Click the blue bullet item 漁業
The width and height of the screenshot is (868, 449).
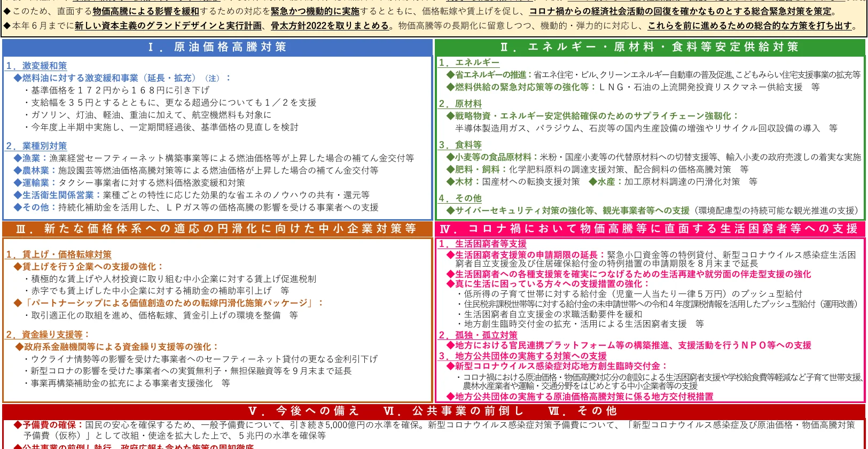coord(31,158)
